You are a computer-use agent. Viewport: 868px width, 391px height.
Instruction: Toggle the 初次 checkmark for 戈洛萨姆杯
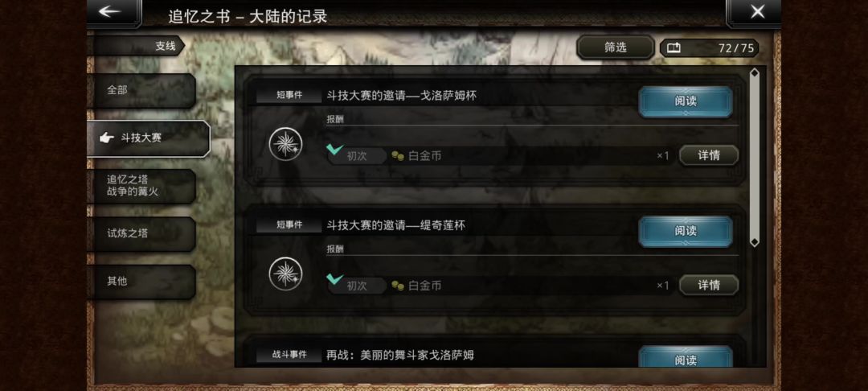pyautogui.click(x=335, y=149)
